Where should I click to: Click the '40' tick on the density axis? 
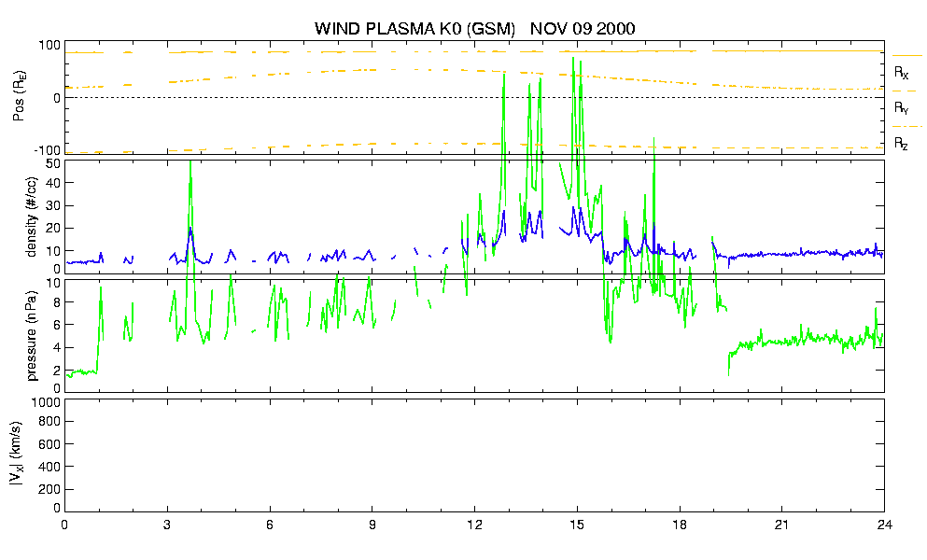54,183
